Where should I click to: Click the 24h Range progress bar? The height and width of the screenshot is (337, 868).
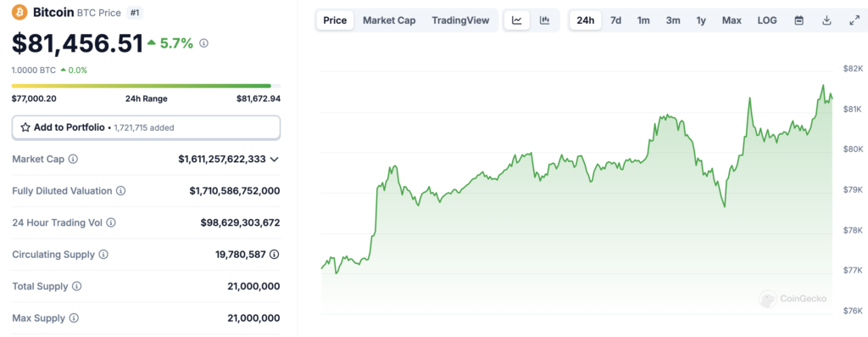pos(146,86)
